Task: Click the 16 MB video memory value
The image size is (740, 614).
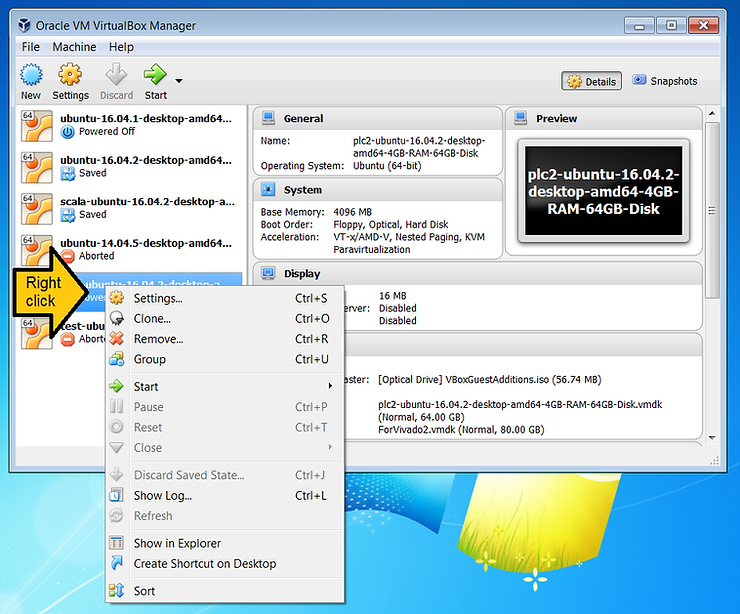Action: pos(393,296)
